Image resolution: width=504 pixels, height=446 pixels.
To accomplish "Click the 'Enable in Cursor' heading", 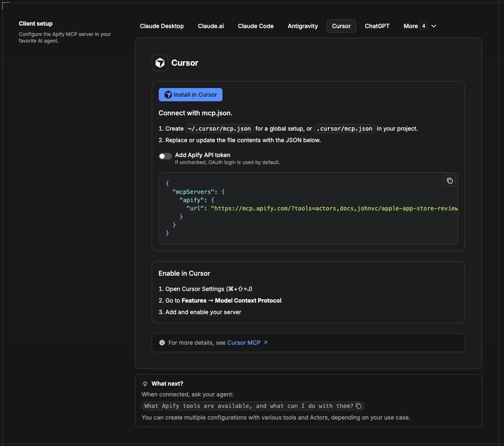I will click(x=184, y=273).
